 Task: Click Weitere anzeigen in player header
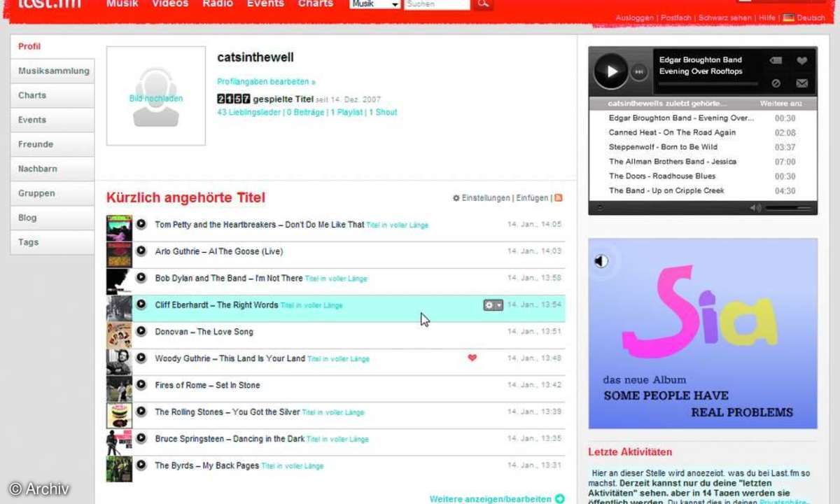(780, 103)
